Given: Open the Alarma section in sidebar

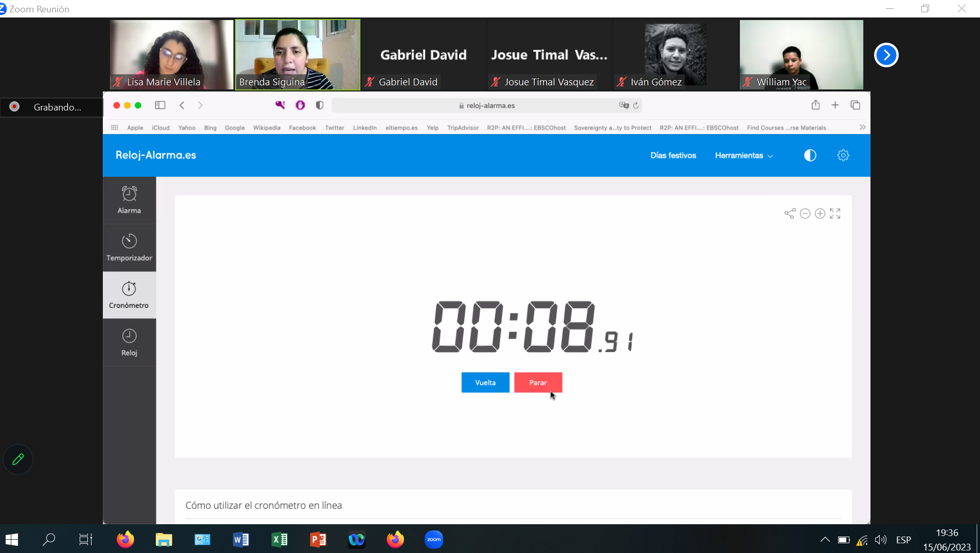Looking at the screenshot, I should [129, 200].
